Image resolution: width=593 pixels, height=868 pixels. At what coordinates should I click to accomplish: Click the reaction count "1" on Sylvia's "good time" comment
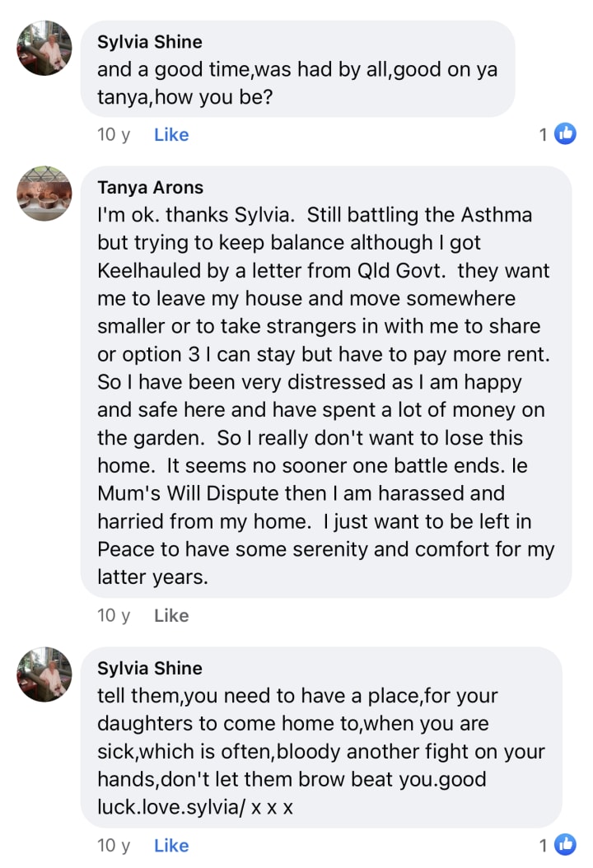[543, 135]
